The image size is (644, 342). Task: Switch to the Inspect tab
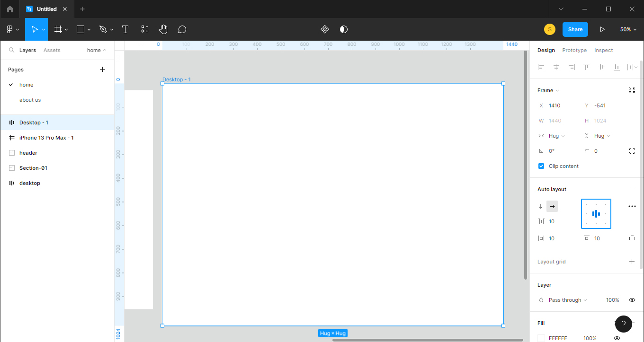pyautogui.click(x=604, y=50)
